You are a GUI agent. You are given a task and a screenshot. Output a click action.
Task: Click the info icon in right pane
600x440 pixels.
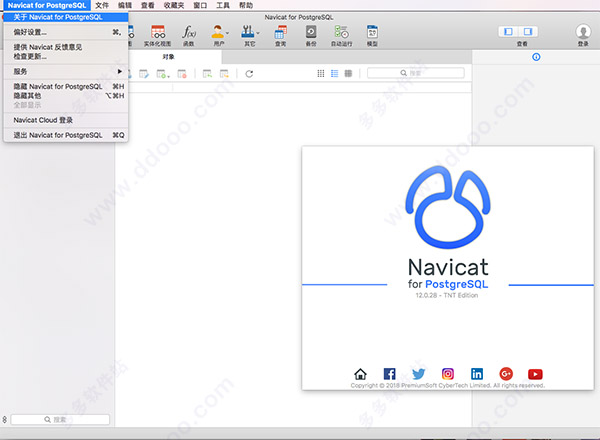tap(536, 57)
